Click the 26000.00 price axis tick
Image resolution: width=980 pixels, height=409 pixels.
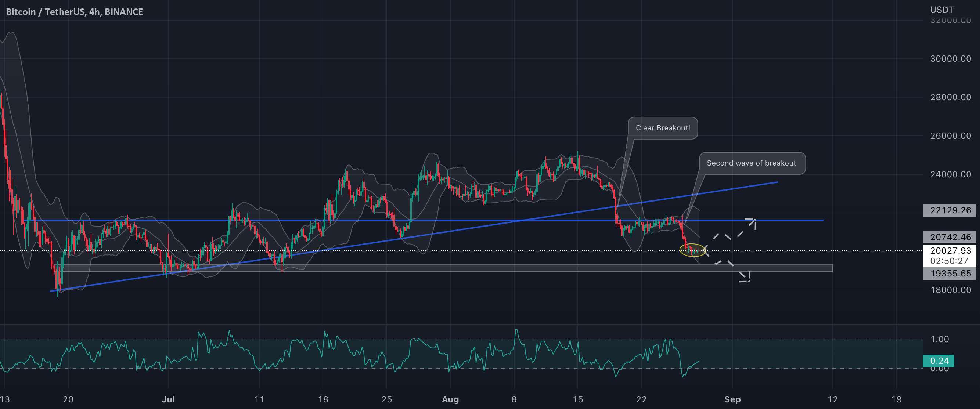(950, 136)
